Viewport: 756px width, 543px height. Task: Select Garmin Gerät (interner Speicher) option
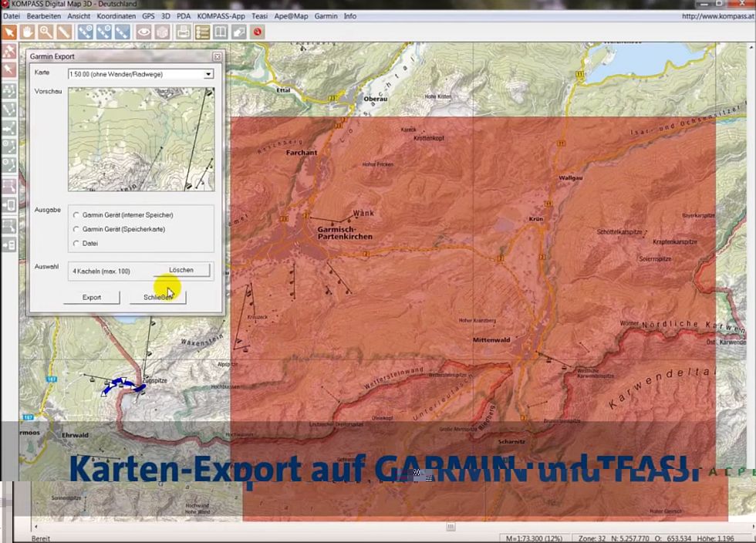coord(76,215)
